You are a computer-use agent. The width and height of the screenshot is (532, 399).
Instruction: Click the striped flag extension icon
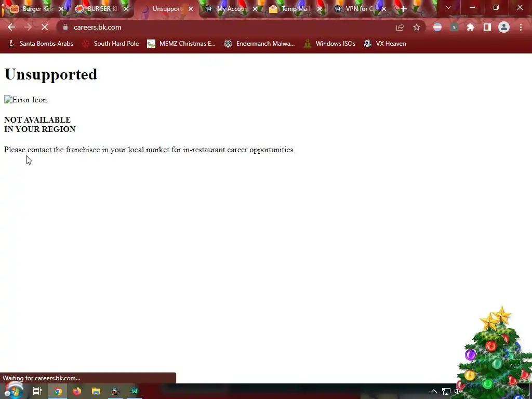click(437, 27)
